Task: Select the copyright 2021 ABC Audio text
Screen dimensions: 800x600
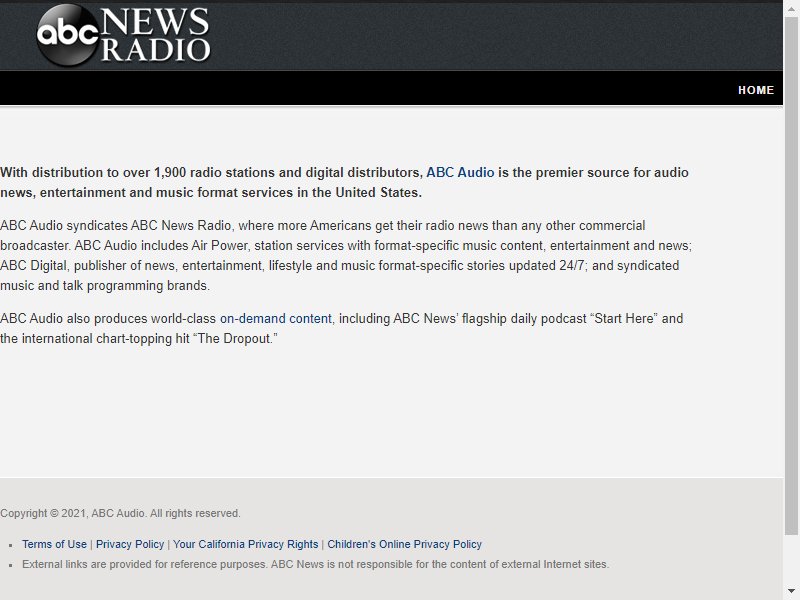Action: point(120,513)
